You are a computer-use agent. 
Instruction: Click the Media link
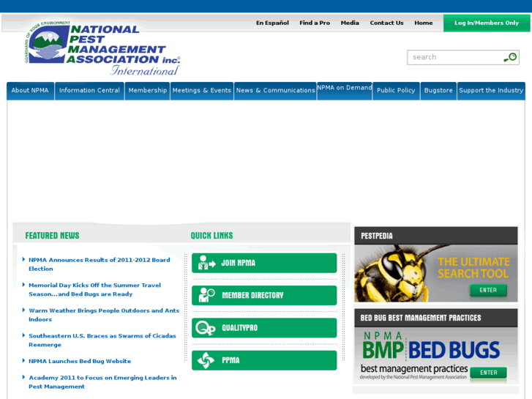point(350,23)
